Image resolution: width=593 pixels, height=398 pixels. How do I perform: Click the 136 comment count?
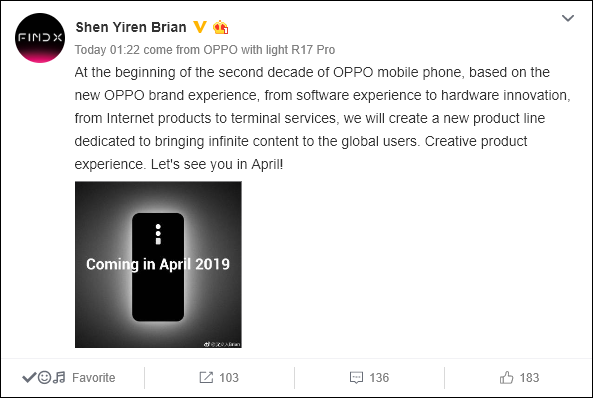pyautogui.click(x=379, y=378)
